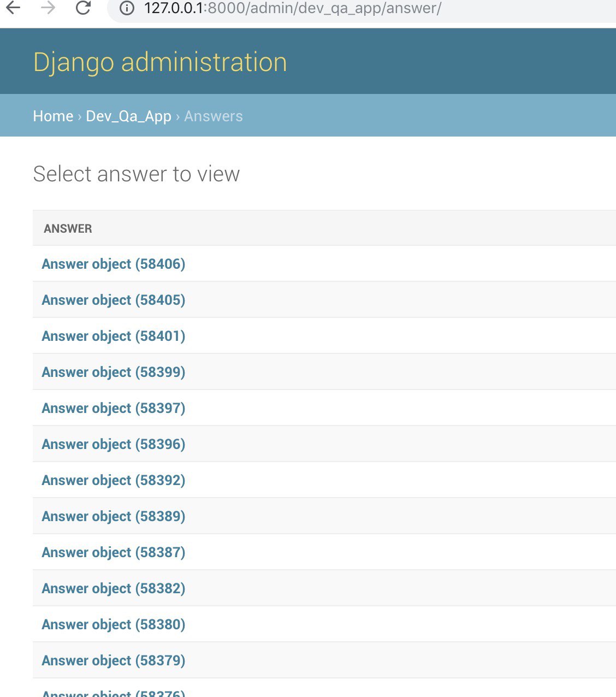Click the browser forward arrow
Viewport: 616px width, 697px height.
point(48,8)
